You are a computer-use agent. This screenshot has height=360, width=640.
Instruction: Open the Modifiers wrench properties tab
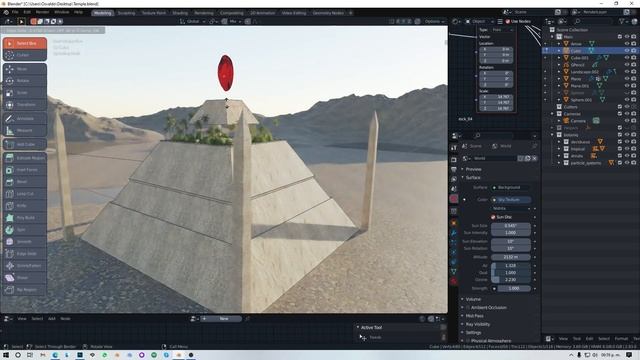pyautogui.click(x=453, y=233)
